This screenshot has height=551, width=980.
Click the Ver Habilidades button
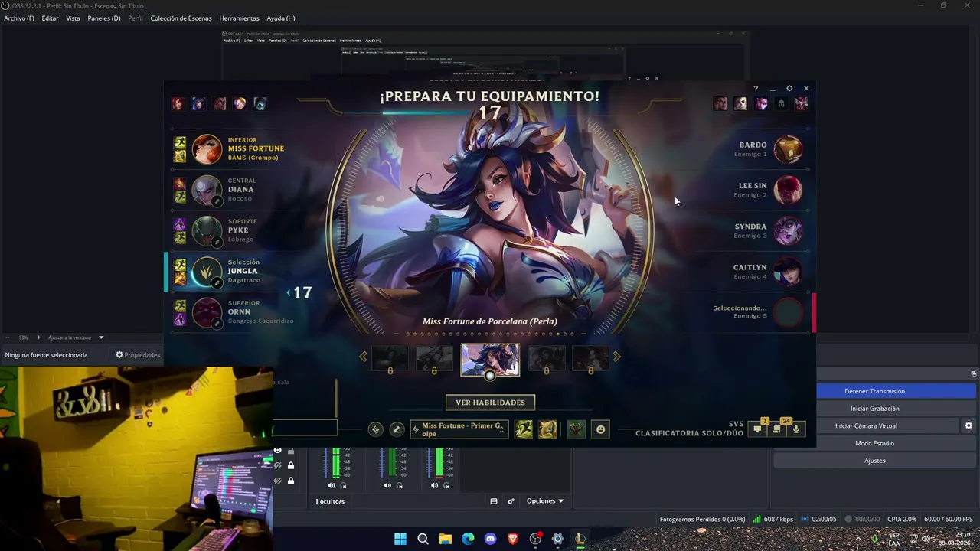(490, 403)
